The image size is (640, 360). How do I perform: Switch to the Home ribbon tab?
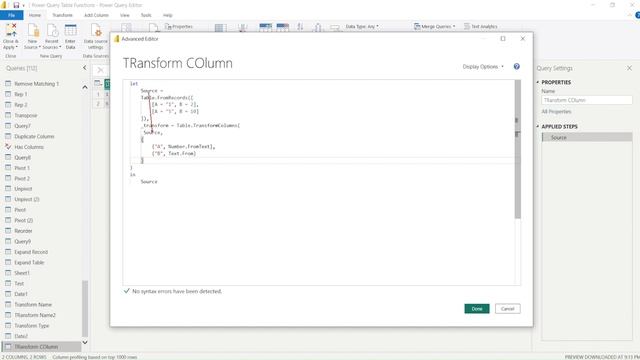pos(35,15)
